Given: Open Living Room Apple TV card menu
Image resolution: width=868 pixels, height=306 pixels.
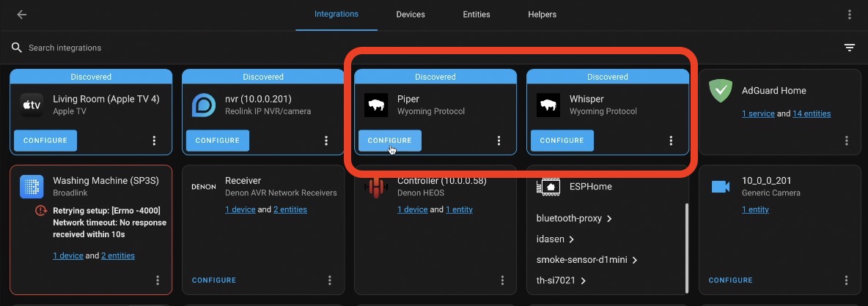Looking at the screenshot, I should (x=154, y=141).
